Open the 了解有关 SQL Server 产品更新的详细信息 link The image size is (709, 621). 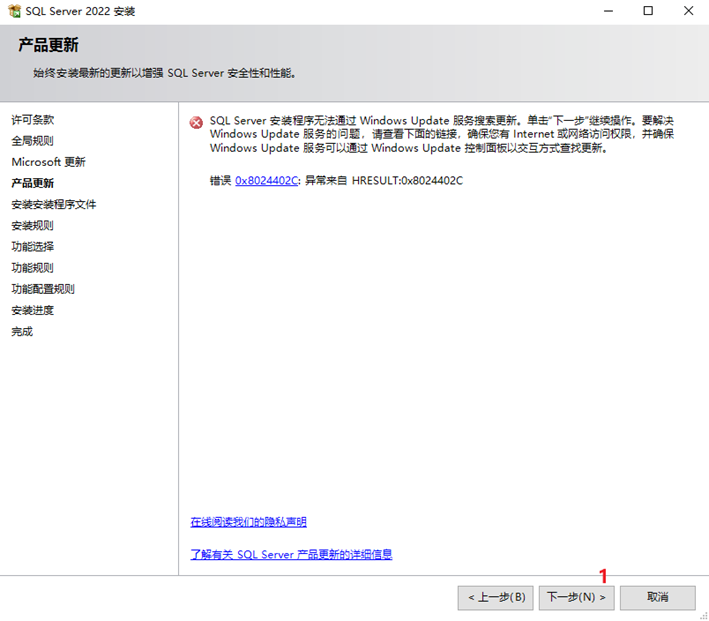[x=291, y=554]
